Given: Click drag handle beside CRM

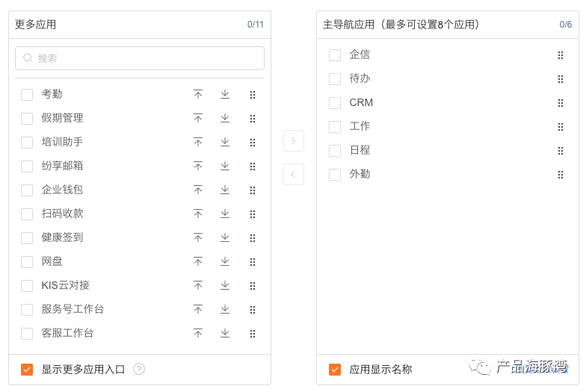Looking at the screenshot, I should [x=560, y=103].
